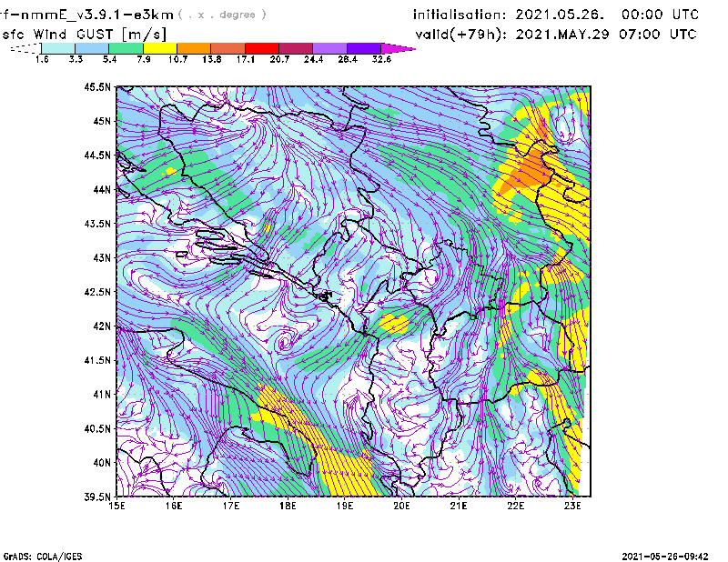
Task: Click the 40N latitude label
Action: tap(102, 463)
